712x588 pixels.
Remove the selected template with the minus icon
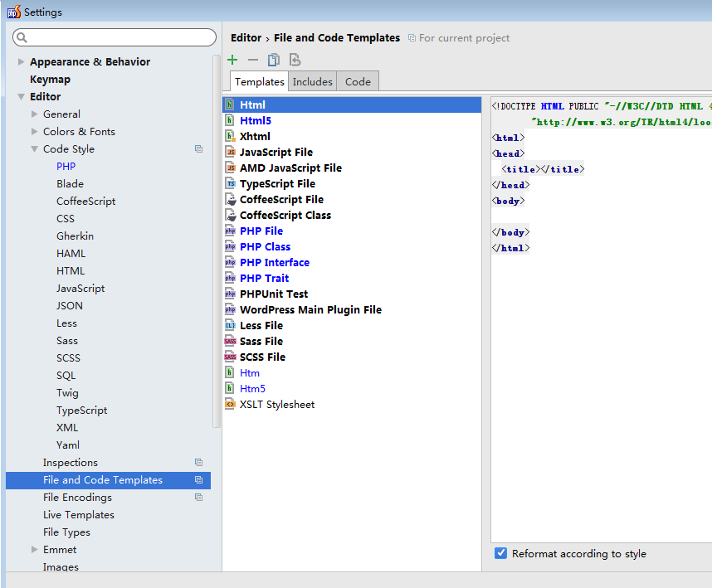pyautogui.click(x=253, y=60)
